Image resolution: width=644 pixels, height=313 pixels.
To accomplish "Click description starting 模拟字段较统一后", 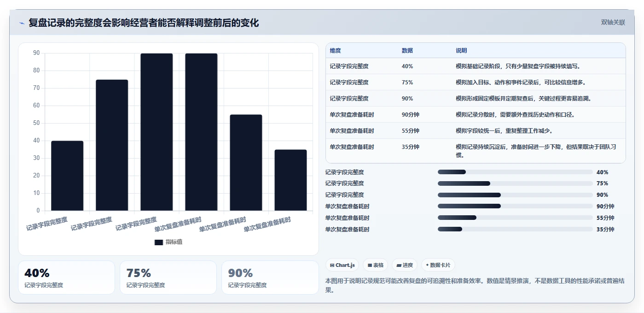I will pyautogui.click(x=504, y=130).
